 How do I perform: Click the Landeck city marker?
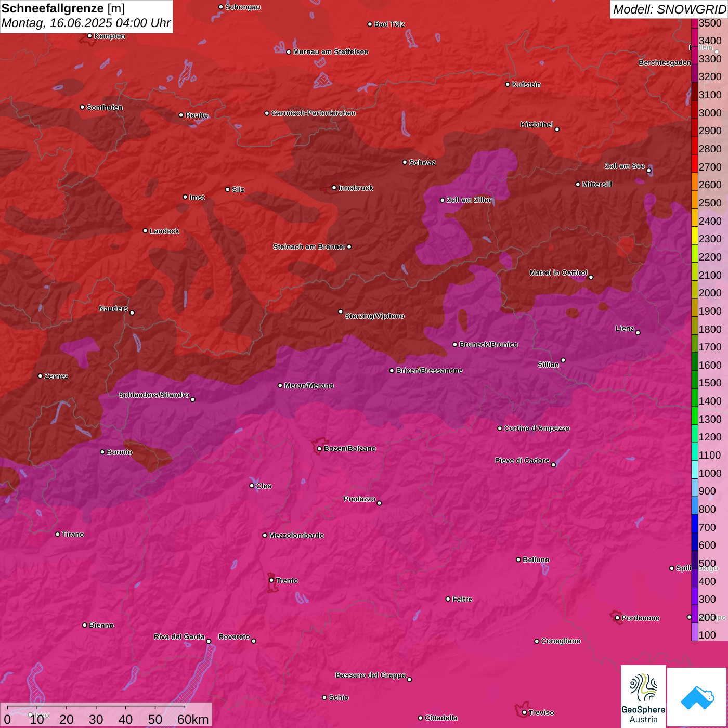[x=146, y=231]
